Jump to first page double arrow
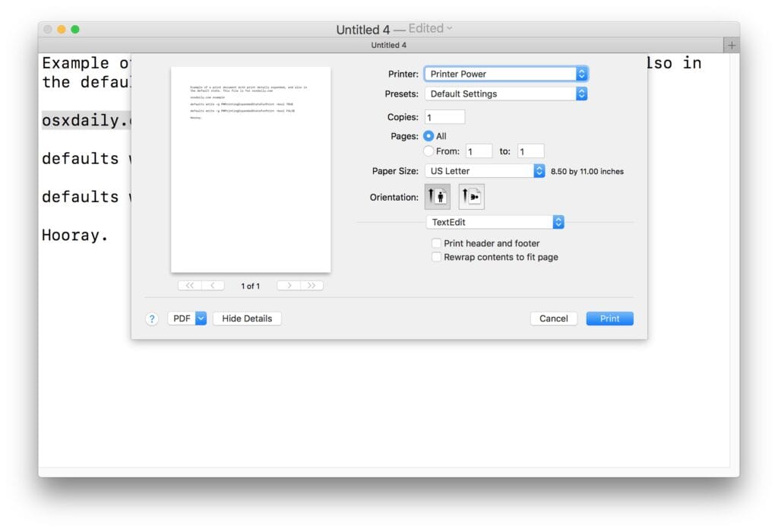This screenshot has width=778, height=532. [x=189, y=286]
